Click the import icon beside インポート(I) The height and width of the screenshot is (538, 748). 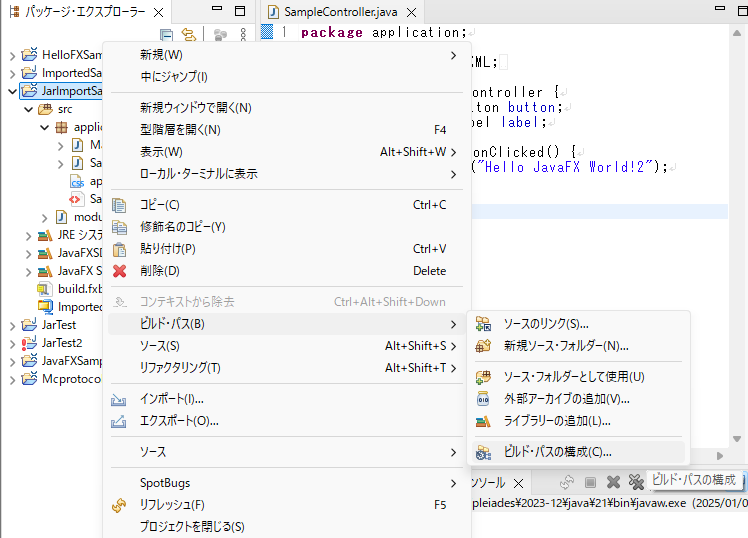click(118, 400)
